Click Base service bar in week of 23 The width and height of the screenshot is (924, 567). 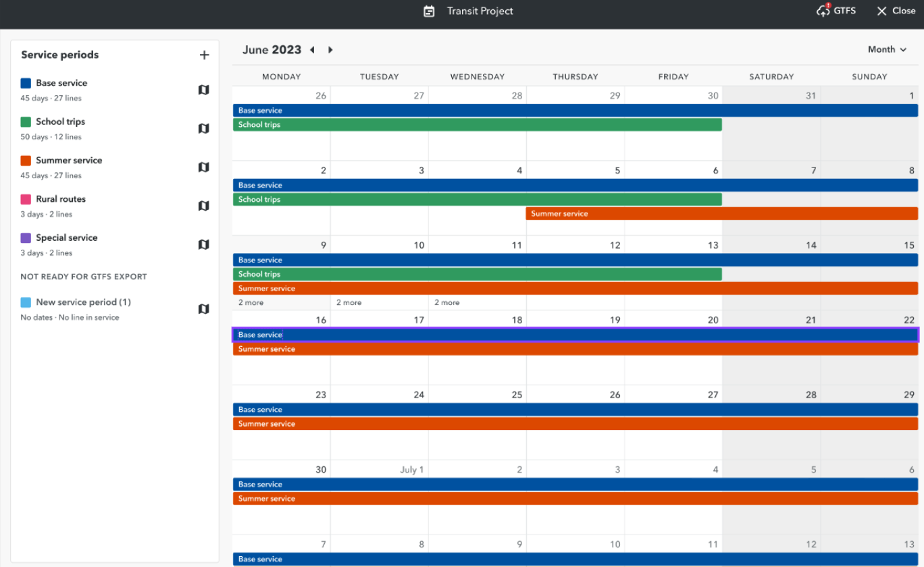575,410
